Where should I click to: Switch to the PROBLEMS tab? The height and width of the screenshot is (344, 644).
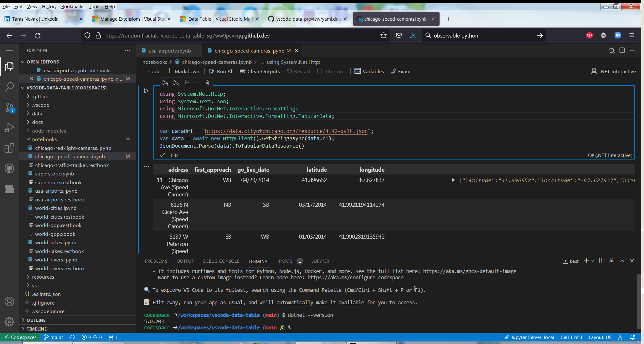tap(156, 261)
